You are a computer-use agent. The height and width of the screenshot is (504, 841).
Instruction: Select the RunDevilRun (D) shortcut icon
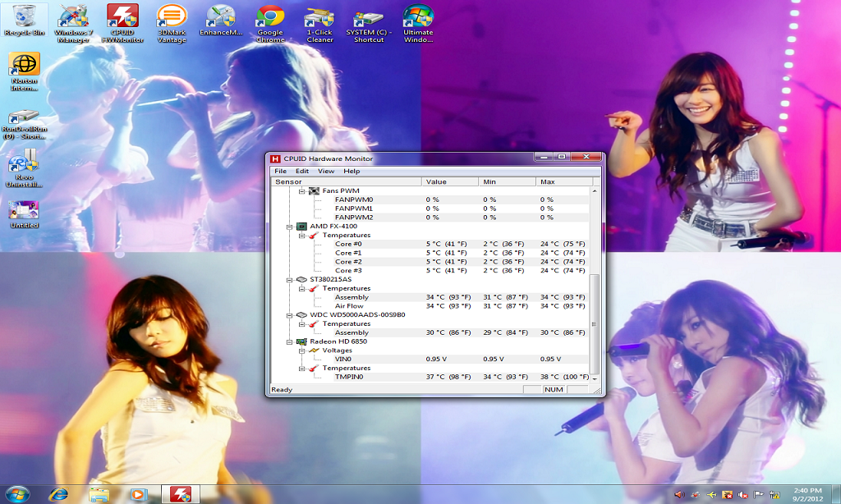pyautogui.click(x=24, y=125)
